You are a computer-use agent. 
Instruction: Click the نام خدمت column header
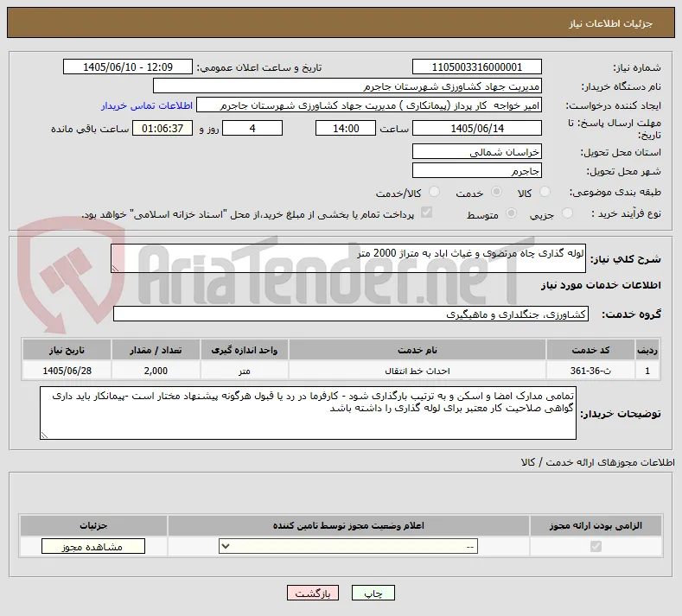pyautogui.click(x=417, y=350)
